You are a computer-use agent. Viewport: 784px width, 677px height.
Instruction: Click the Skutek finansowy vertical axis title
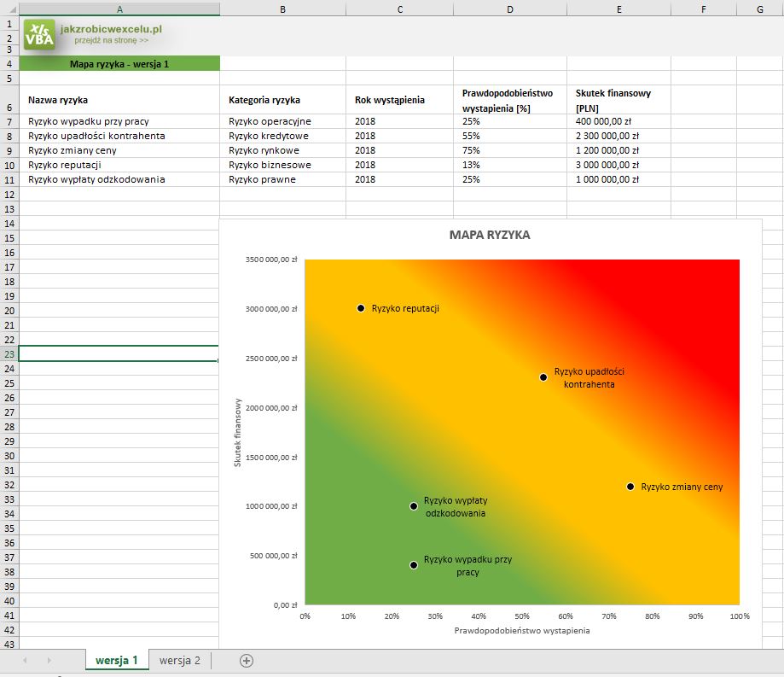pos(239,432)
